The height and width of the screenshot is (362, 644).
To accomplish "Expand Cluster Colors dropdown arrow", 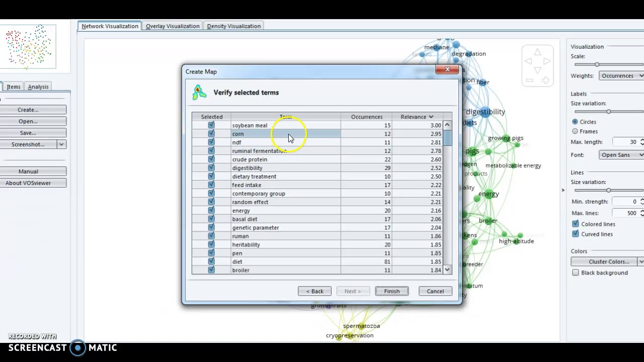I will (x=640, y=261).
